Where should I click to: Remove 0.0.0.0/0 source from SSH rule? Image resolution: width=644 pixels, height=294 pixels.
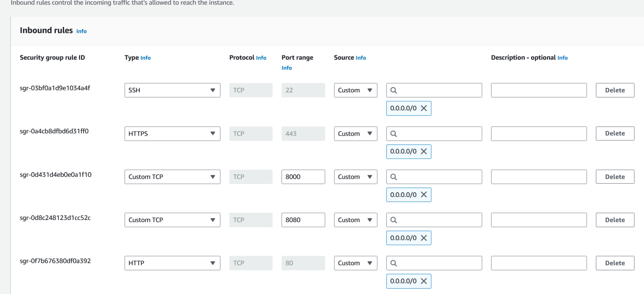[424, 108]
